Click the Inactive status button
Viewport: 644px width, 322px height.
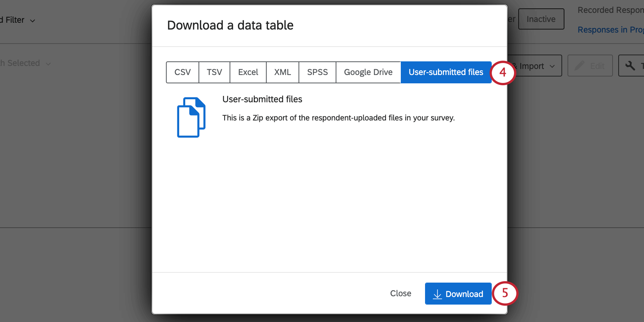pyautogui.click(x=541, y=19)
